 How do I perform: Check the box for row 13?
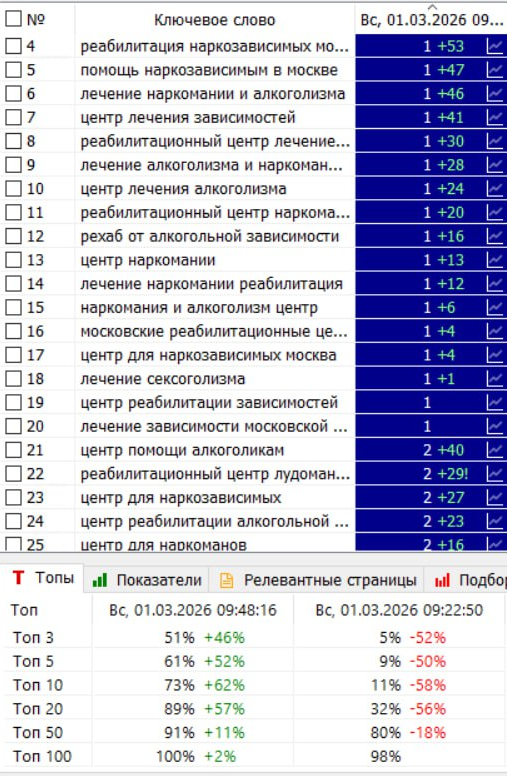[x=13, y=260]
